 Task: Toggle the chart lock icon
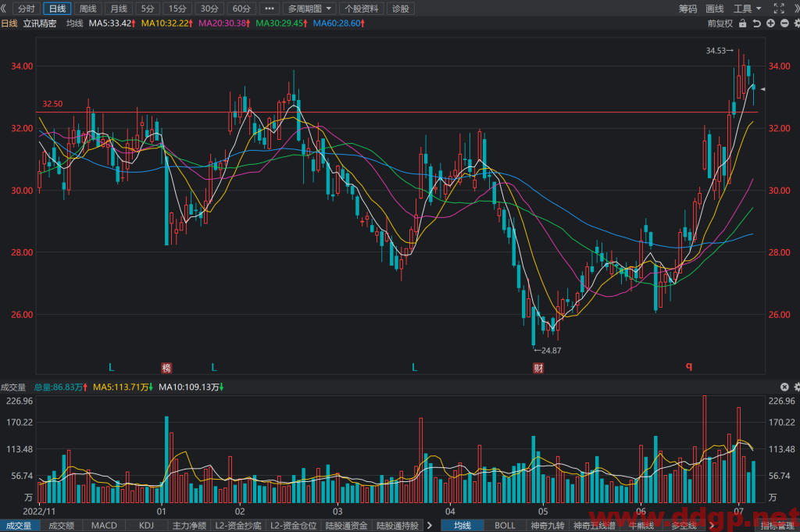[742, 23]
